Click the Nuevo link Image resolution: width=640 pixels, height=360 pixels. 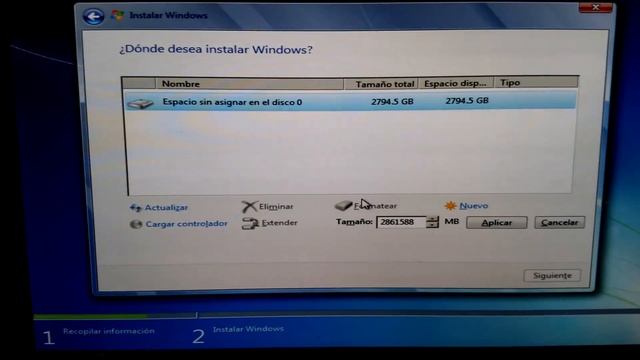473,206
